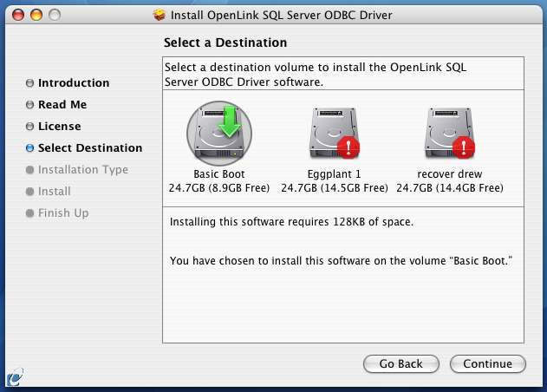
Task: Click the Introduction step bullet
Action: [x=30, y=83]
